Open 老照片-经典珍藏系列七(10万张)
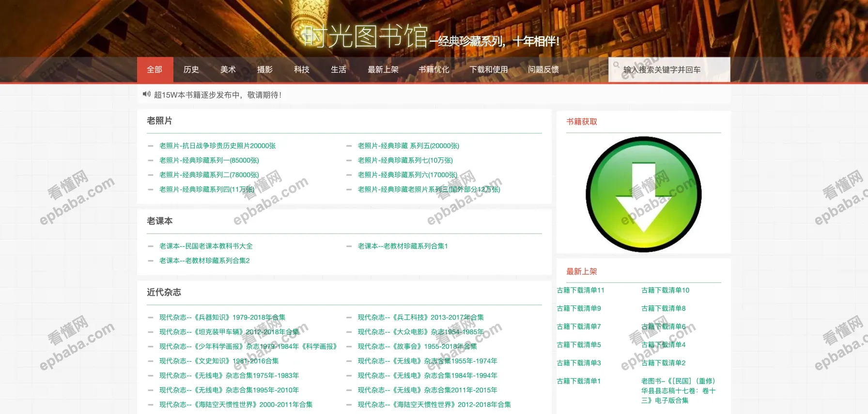868x414 pixels. point(405,160)
